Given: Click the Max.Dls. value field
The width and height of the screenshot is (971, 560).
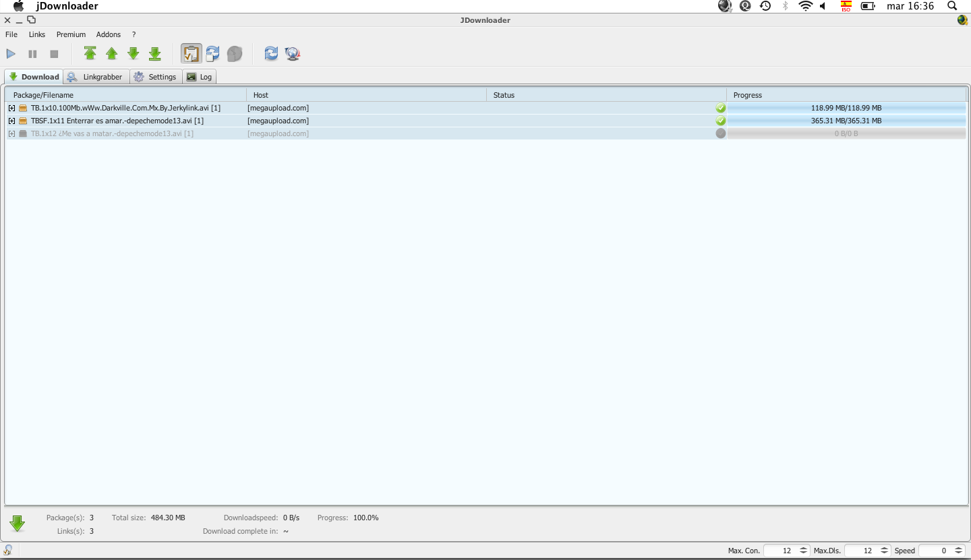Looking at the screenshot, I should [861, 551].
